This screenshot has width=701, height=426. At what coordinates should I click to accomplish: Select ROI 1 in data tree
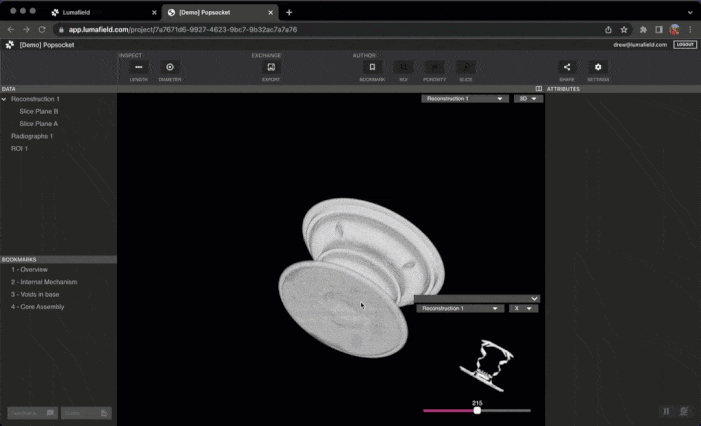click(19, 148)
